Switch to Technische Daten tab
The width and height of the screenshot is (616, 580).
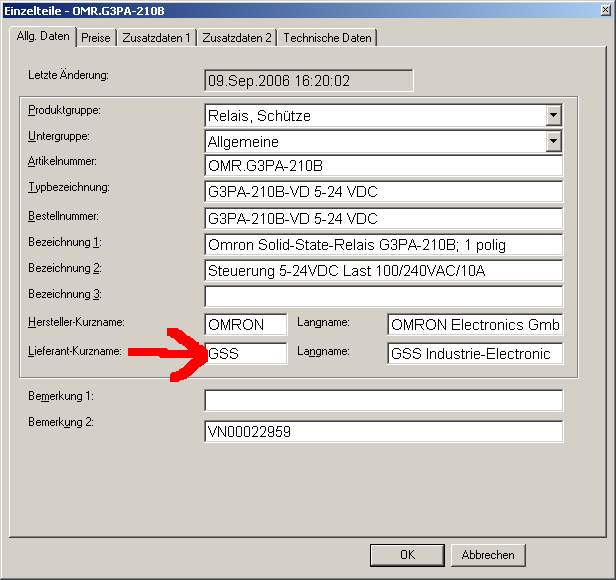(x=327, y=38)
